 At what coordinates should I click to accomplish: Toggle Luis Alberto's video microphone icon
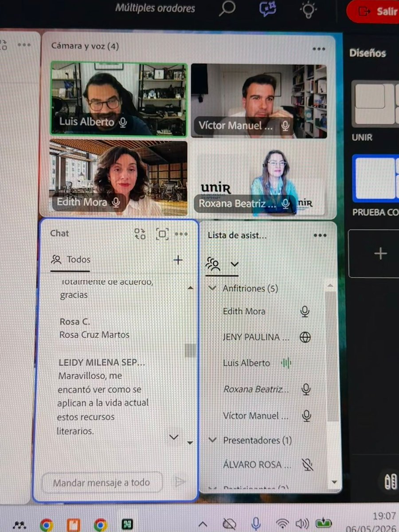point(123,122)
